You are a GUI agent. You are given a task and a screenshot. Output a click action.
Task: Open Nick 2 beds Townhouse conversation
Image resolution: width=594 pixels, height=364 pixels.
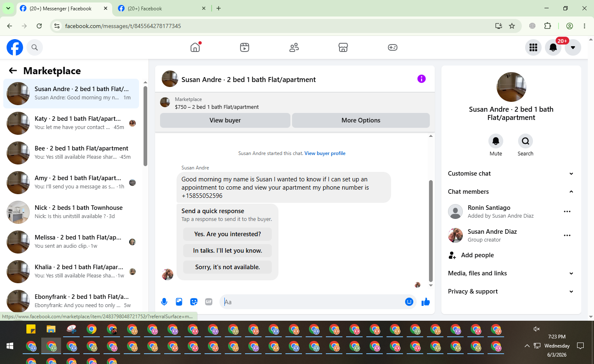tap(71, 212)
